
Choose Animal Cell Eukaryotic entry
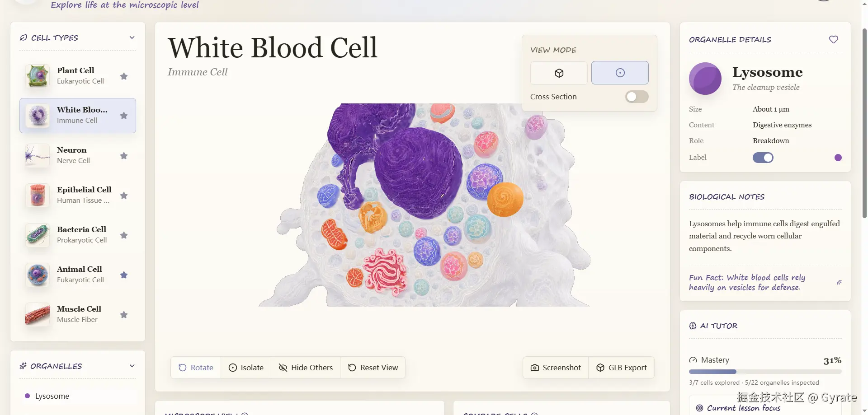click(x=78, y=275)
